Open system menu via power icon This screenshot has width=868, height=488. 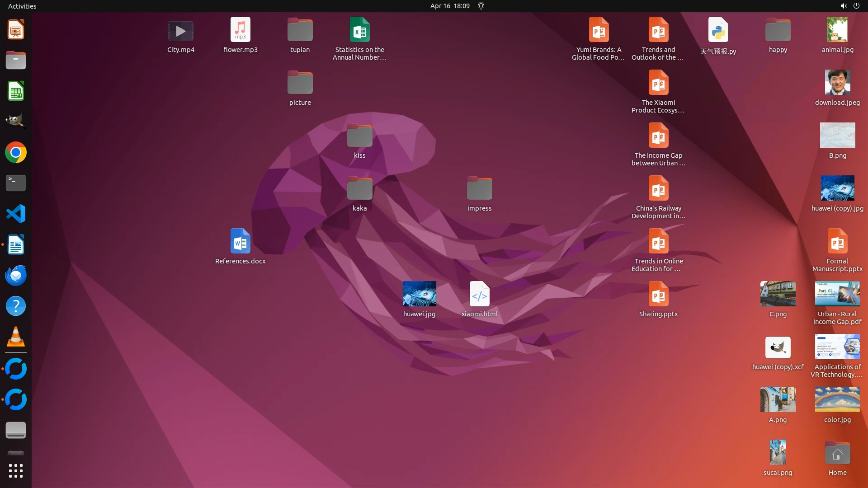tap(856, 6)
